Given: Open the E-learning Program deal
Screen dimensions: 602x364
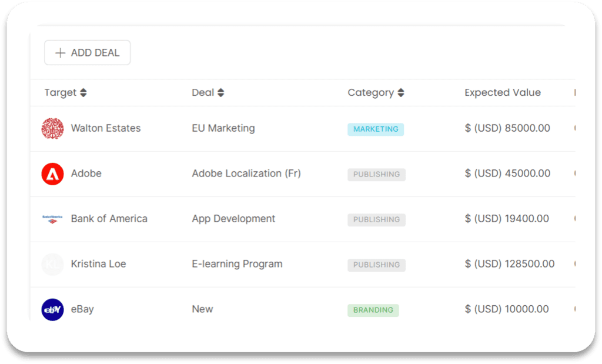Looking at the screenshot, I should pos(237,264).
